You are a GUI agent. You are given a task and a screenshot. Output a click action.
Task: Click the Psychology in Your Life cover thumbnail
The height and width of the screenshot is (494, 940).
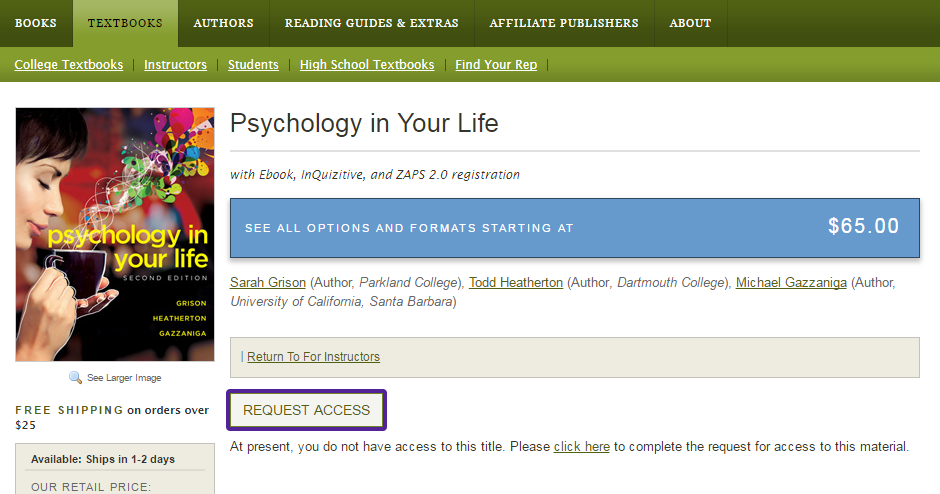coord(115,234)
